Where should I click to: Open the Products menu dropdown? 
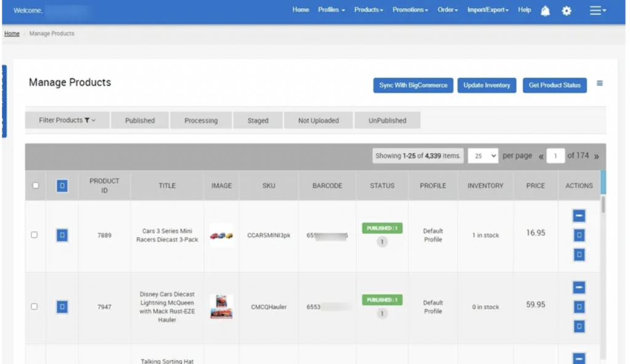tap(369, 10)
